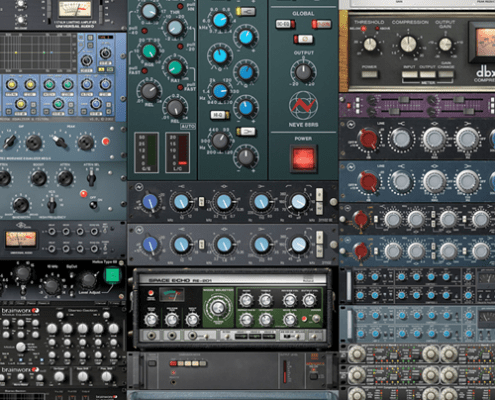The image size is (495, 400).
Task: Flip the switch directly above OUTPUT label
Action: 303,39
